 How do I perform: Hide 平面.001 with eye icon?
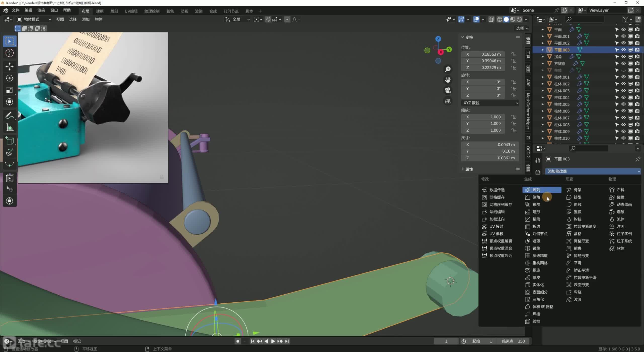pos(623,36)
